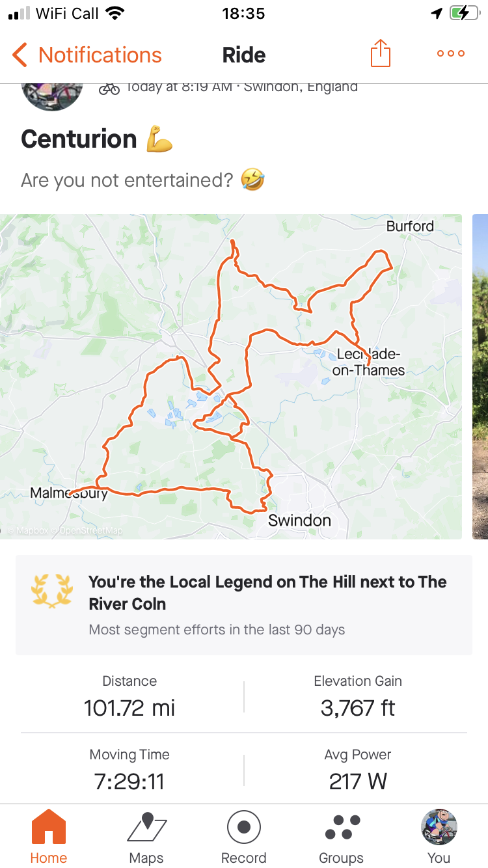Tap the bicycle ride type icon
This screenshot has height=868, width=488.
[109, 88]
